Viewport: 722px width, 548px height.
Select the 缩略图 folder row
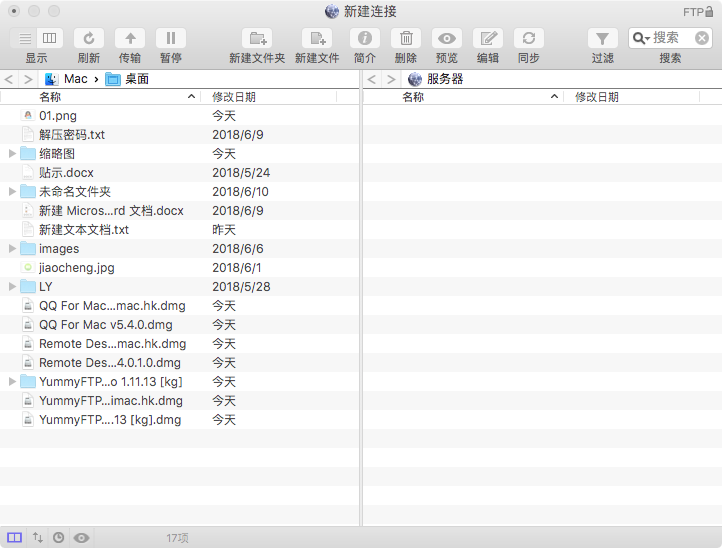(179, 154)
